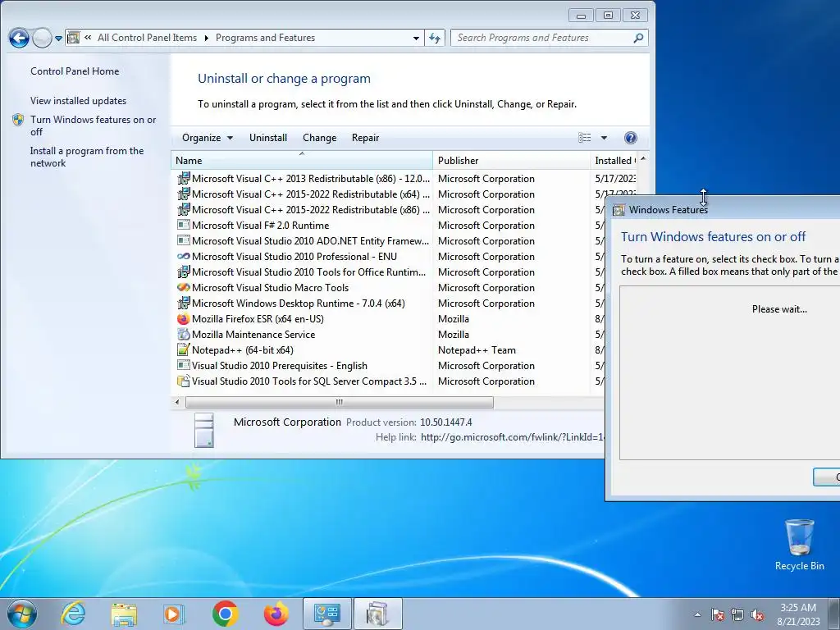Click the Action Center flag tray icon
840x630 pixels.
(718, 614)
